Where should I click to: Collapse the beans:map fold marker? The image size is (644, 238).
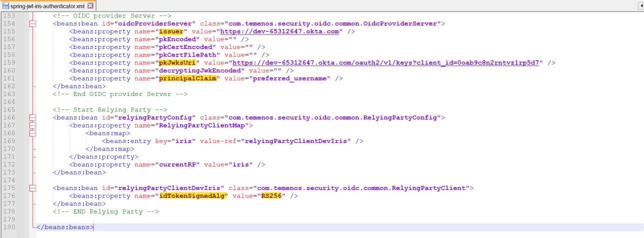click(x=33, y=133)
